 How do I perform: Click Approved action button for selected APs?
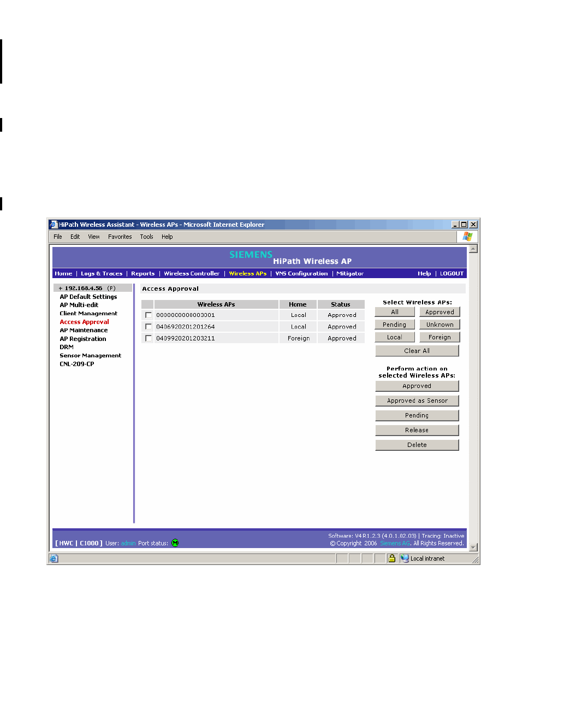417,386
